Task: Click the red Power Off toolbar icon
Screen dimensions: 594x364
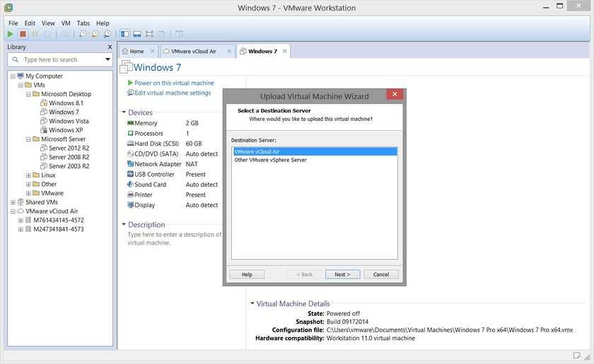Action: click(x=23, y=34)
